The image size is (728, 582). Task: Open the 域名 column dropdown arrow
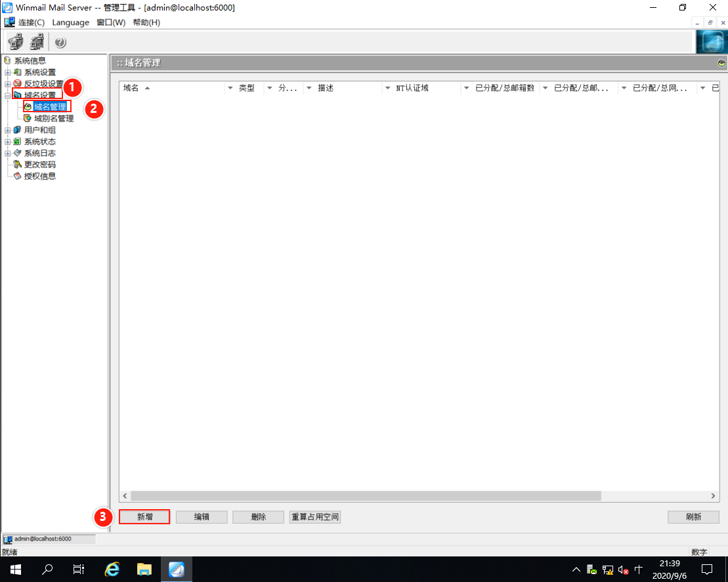(x=230, y=88)
